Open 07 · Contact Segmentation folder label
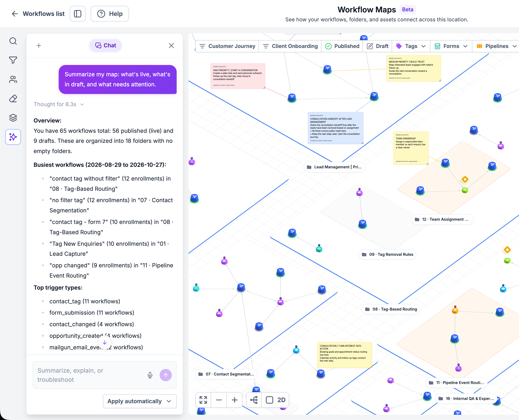 pos(226,374)
